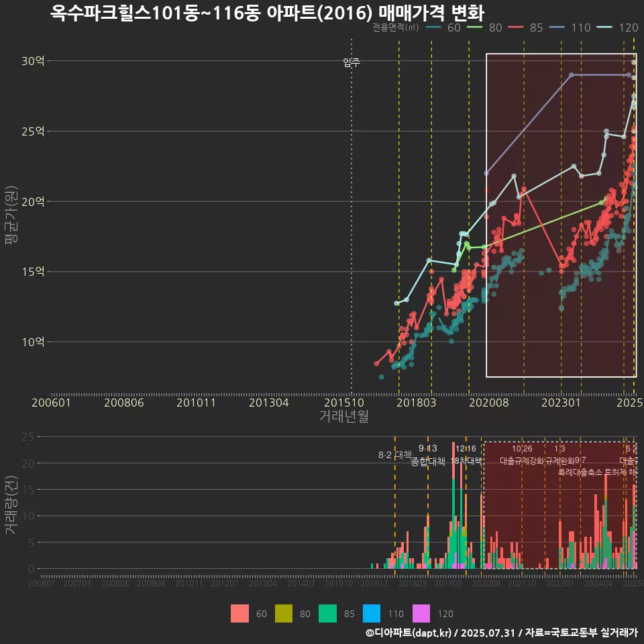The height and width of the screenshot is (644, 644).
Task: Click the 201510 label on price chart axis
Action: pos(344,402)
